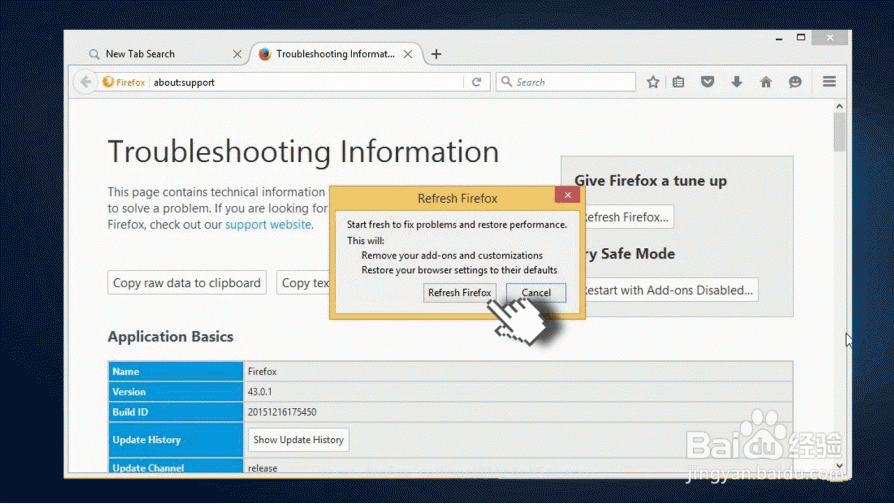Screen dimensions: 894x504
Task: Close the Refresh Firefox dialog with X
Action: pyautogui.click(x=567, y=195)
